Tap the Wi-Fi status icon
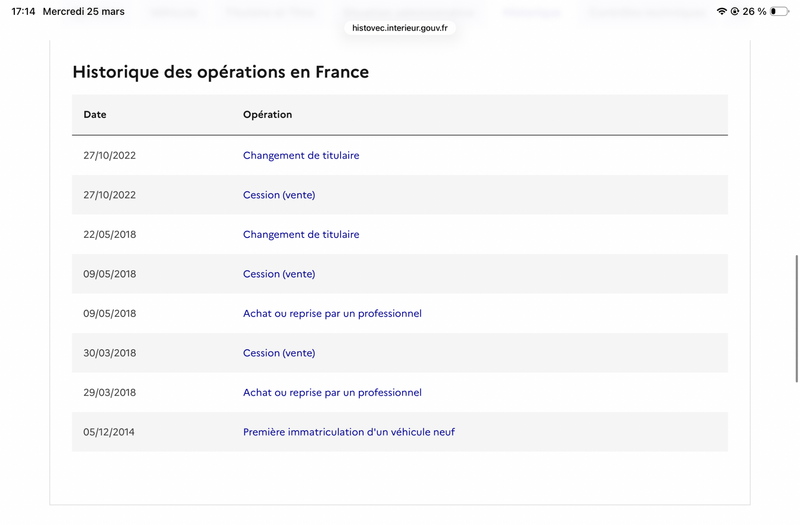This screenshot has height=525, width=800. tap(722, 11)
